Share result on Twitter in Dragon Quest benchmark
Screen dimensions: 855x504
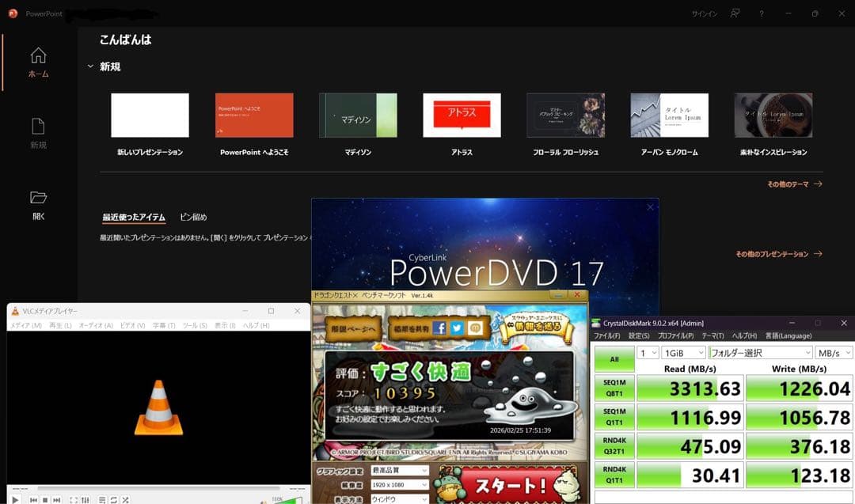tap(457, 328)
